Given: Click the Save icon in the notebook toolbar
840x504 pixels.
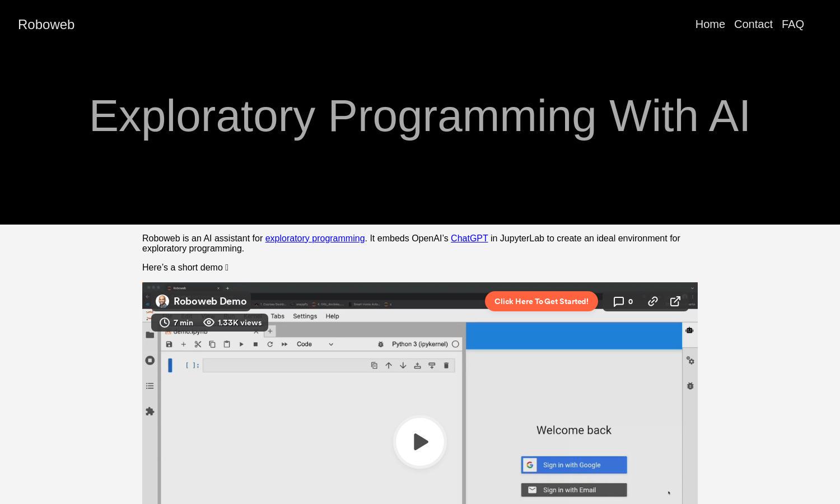Looking at the screenshot, I should point(169,344).
